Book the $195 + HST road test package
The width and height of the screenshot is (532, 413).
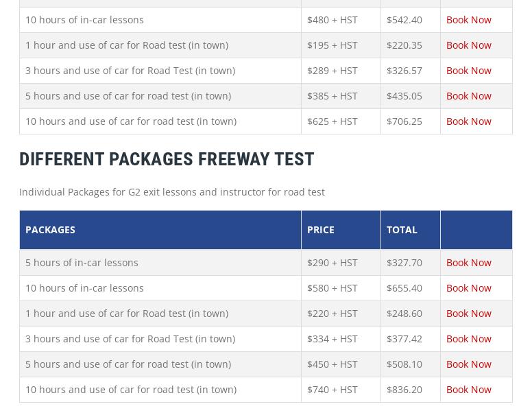pos(468,45)
